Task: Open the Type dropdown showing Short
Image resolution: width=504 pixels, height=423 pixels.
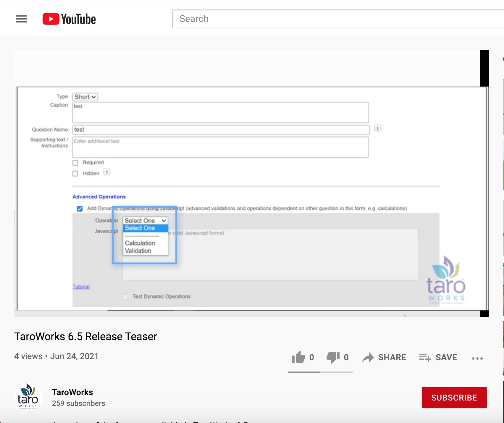Action: click(85, 97)
